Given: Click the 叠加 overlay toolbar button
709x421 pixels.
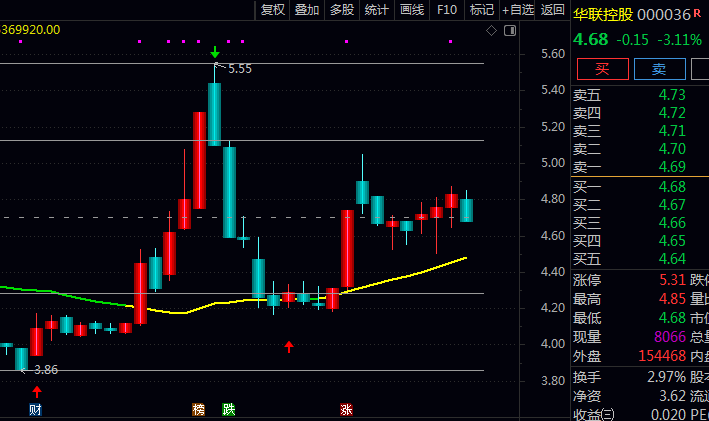Looking at the screenshot, I should pyautogui.click(x=307, y=9).
